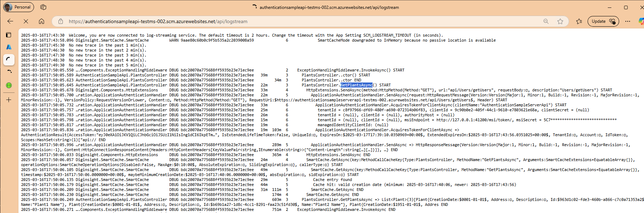Switch to the green circular icon tab
The height and width of the screenshot is (213, 644).
pos(9,85)
